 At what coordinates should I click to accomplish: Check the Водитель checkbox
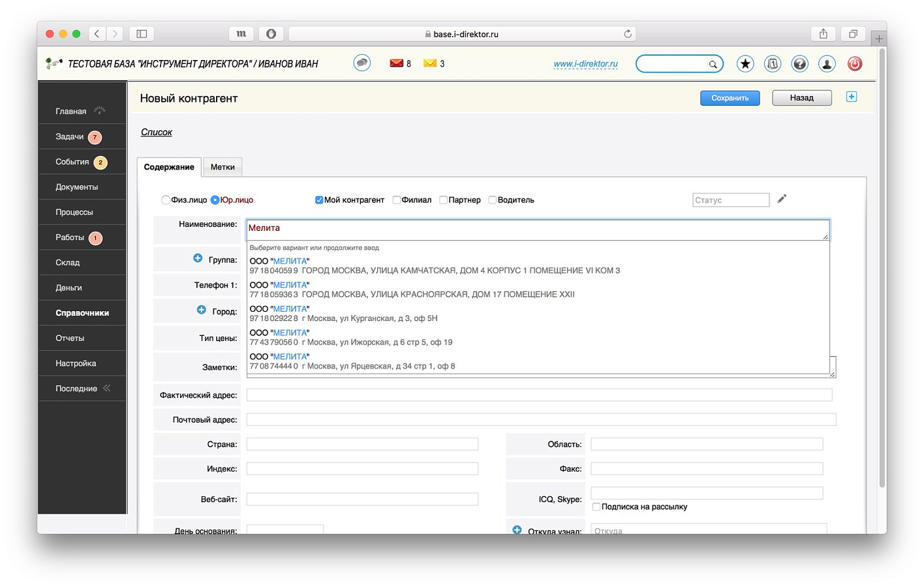(493, 200)
